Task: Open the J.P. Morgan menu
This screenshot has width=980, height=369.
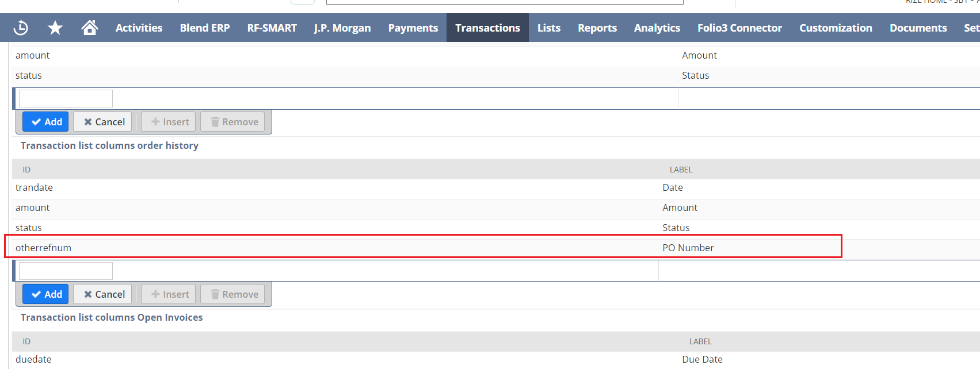Action: point(342,28)
